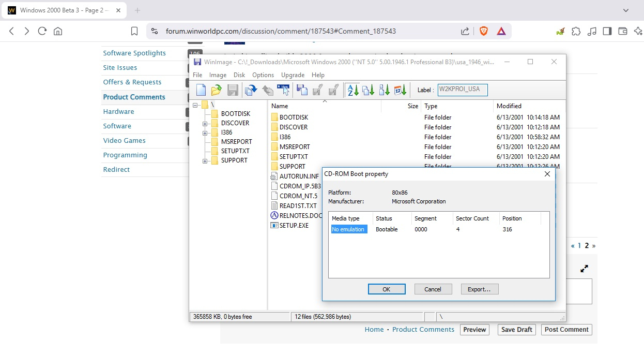Viewport: 644px width, 354px height.
Task: Close the CD-ROM Boot property dialog
Action: 547,174
